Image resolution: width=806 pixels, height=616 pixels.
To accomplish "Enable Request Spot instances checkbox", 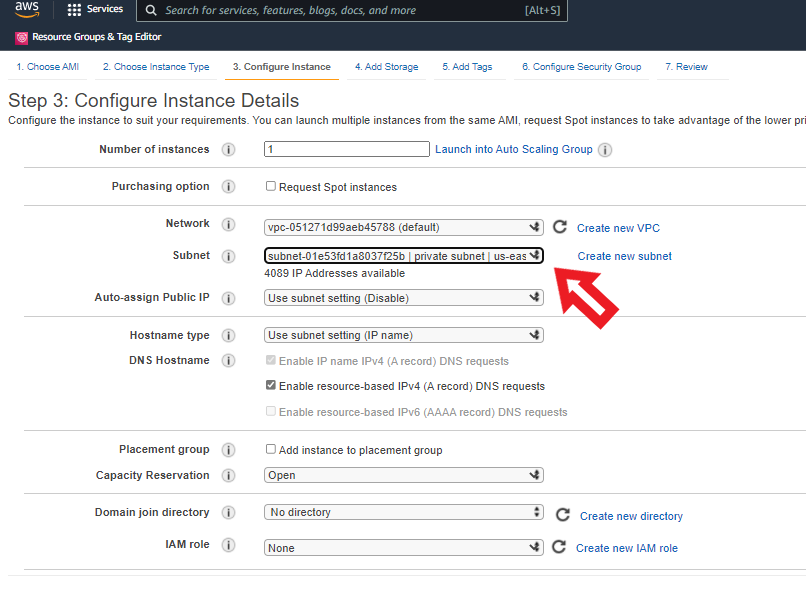I will tap(271, 187).
